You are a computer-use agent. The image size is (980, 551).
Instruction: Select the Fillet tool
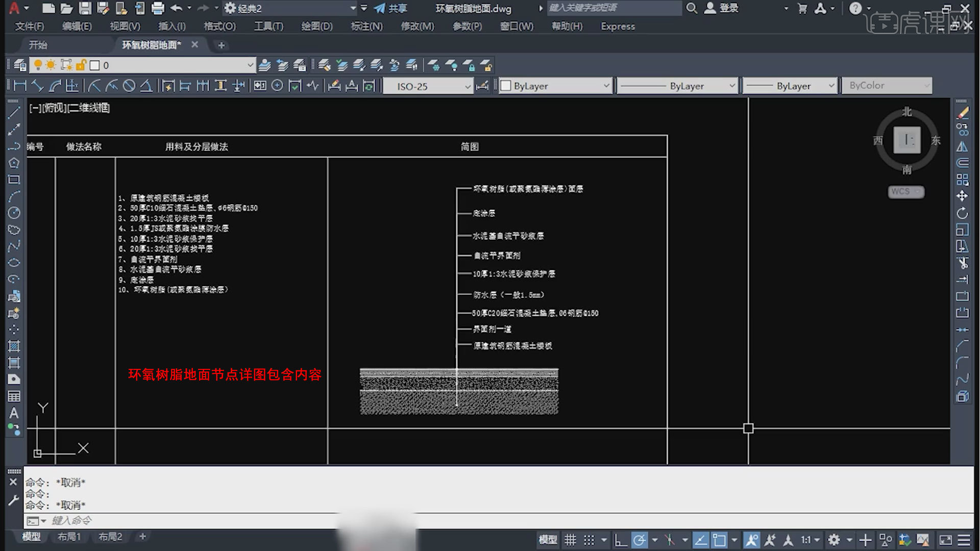962,363
